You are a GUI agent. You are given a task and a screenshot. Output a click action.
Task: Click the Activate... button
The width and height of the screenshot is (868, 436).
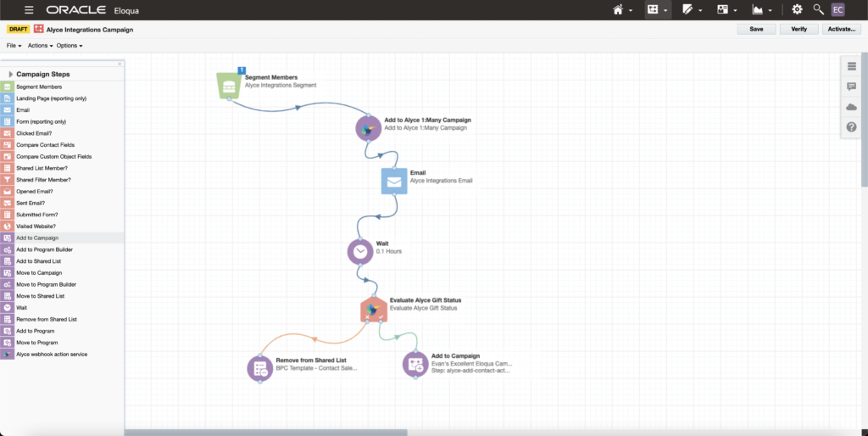(842, 30)
